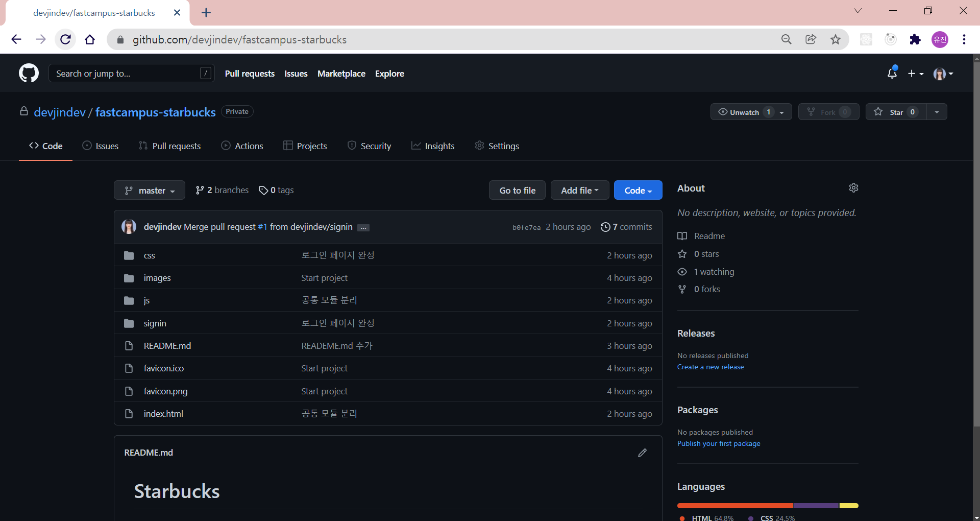Viewport: 980px width, 521px height.
Task: Open repository Settings tab
Action: click(497, 146)
